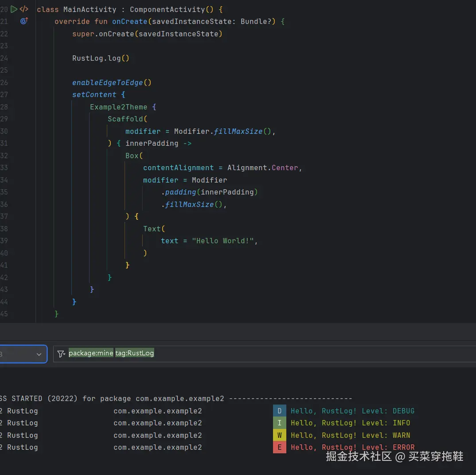Click the D debug level badge
This screenshot has width=476, height=475.
coord(279,411)
